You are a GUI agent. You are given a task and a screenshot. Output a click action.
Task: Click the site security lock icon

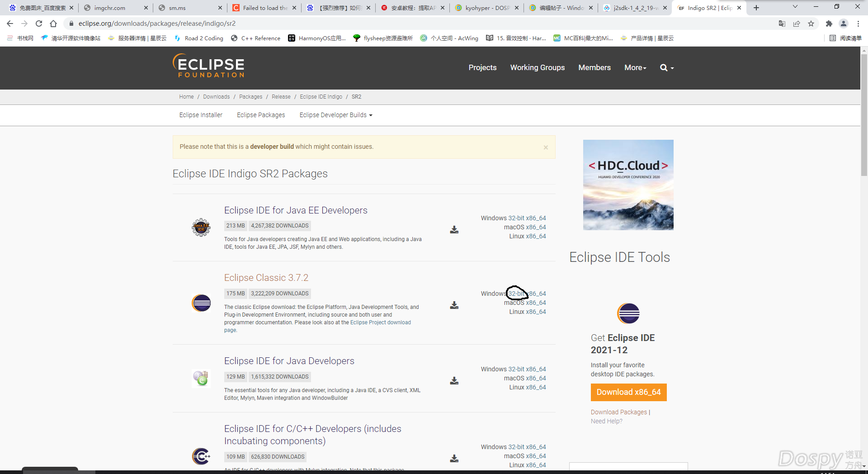coord(71,24)
